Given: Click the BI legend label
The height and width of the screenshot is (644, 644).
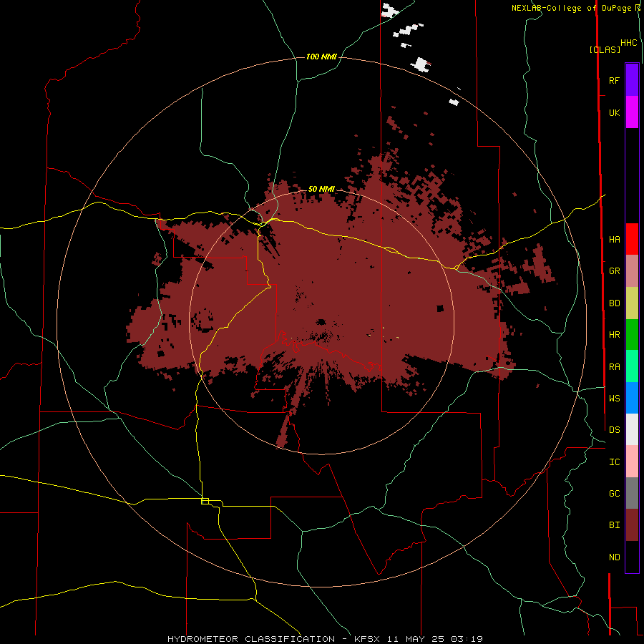Looking at the screenshot, I should click(615, 525).
